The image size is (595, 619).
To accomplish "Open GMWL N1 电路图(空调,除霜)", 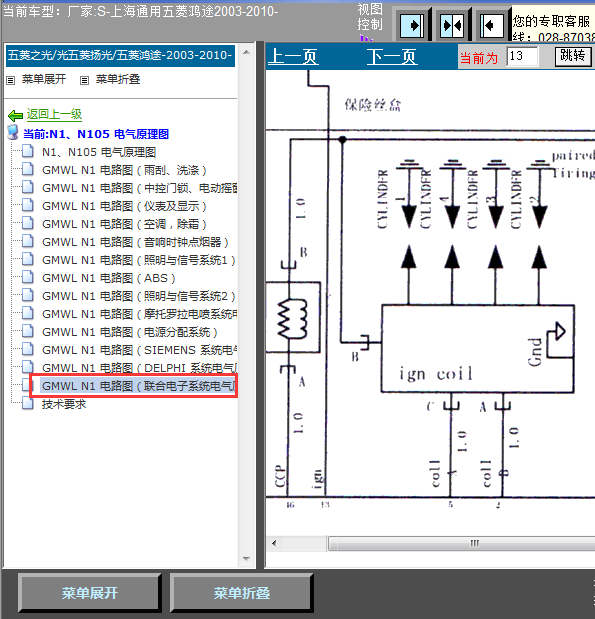I will coord(124,224).
